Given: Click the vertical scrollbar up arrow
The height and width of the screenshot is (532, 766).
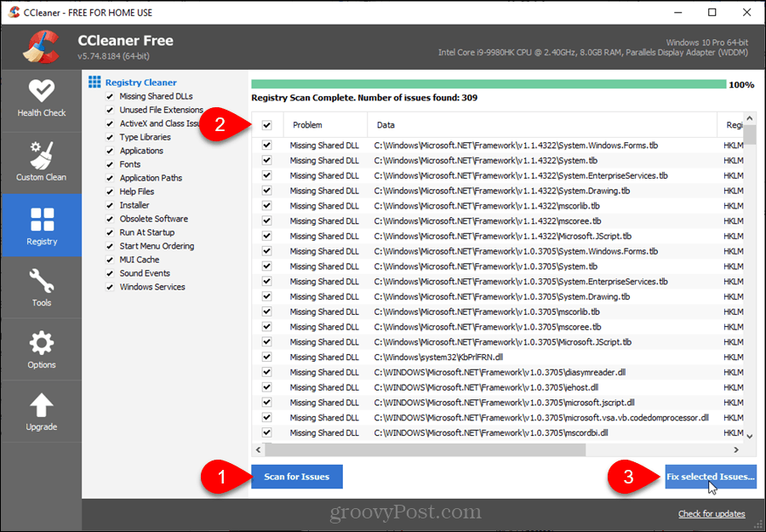Looking at the screenshot, I should coord(750,118).
